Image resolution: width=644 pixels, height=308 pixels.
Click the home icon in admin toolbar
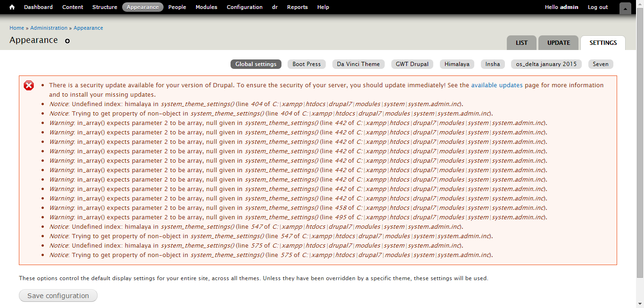[12, 7]
